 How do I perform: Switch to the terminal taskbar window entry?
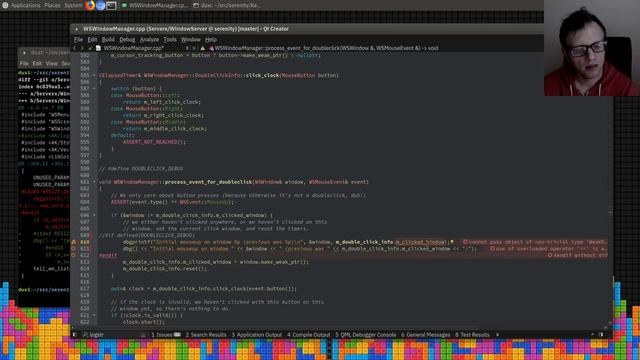[227, 5]
